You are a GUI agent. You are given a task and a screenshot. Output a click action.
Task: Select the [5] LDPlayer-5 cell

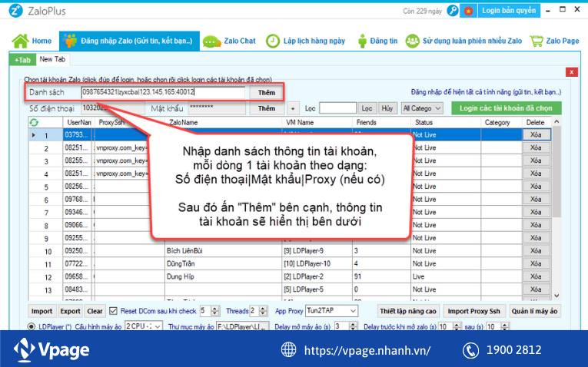[317, 290]
